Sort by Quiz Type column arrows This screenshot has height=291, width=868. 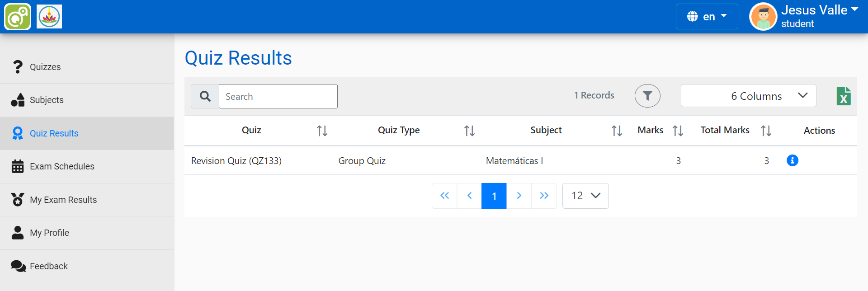[469, 131]
